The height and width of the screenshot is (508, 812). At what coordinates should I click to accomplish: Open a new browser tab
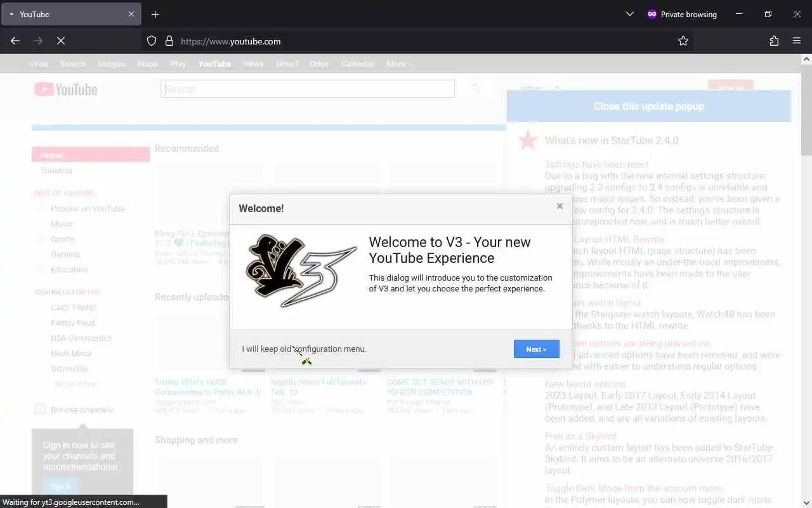pyautogui.click(x=155, y=14)
